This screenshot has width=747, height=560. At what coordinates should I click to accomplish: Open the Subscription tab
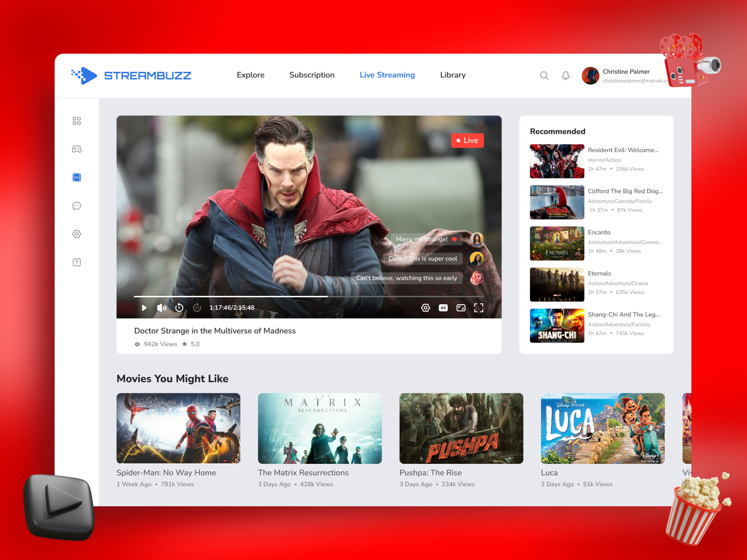[x=312, y=75]
